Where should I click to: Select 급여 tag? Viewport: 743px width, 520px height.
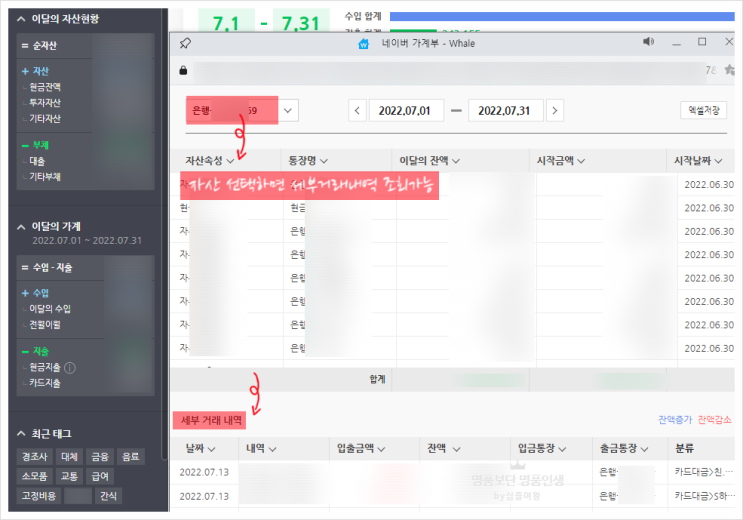coord(100,476)
